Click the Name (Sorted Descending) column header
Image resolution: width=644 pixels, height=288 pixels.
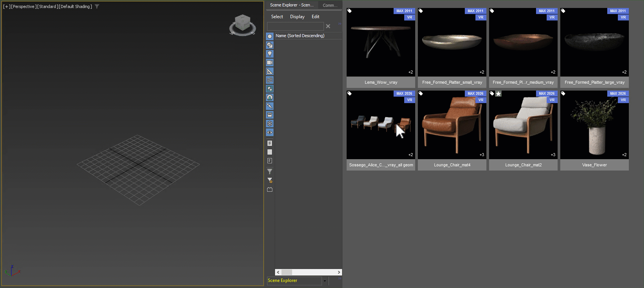point(308,36)
